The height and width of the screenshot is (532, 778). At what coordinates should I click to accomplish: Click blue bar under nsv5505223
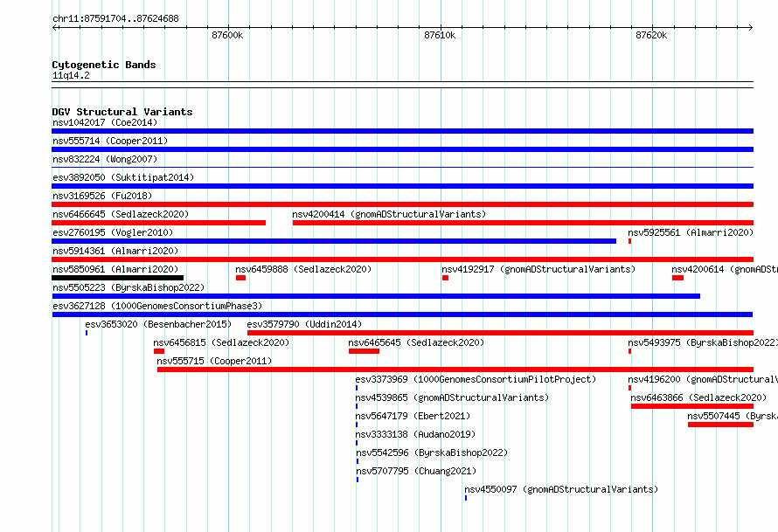376,296
